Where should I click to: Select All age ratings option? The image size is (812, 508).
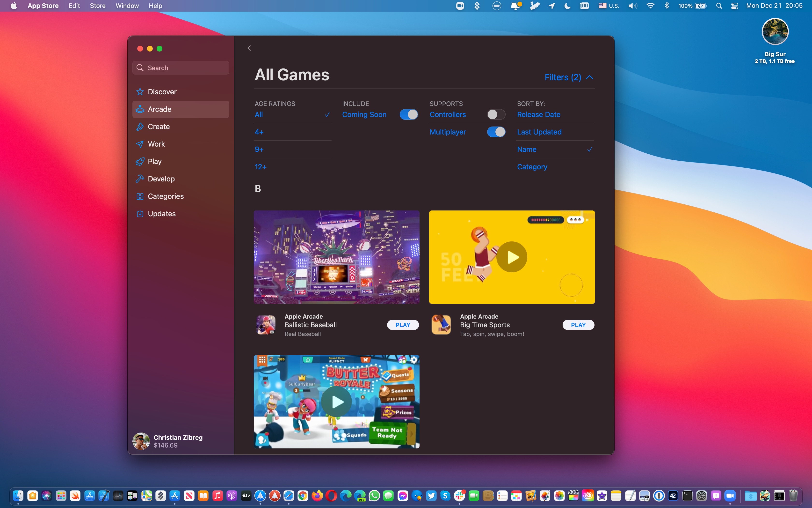tap(293, 115)
